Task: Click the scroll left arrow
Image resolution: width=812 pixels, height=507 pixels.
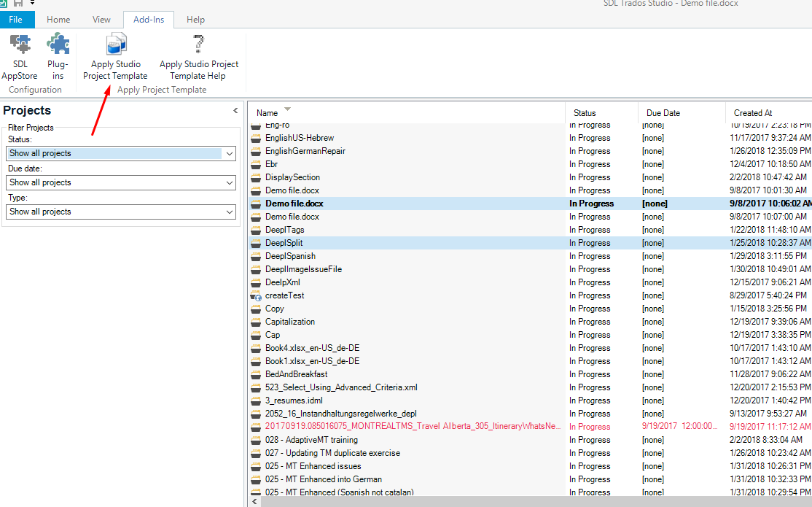Action: pos(254,502)
